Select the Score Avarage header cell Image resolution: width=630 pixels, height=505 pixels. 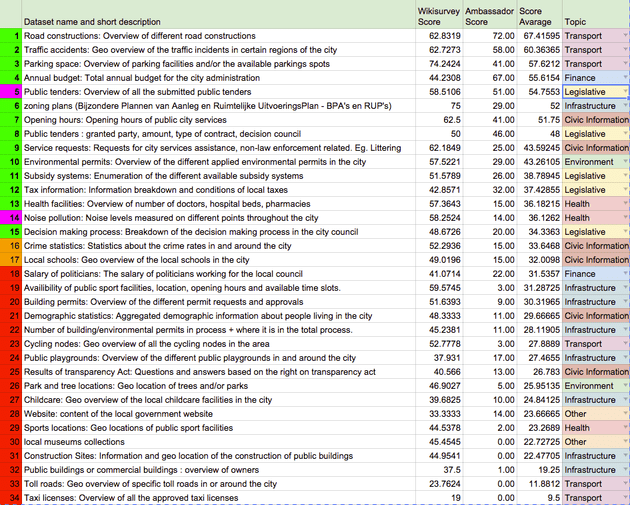[538, 14]
